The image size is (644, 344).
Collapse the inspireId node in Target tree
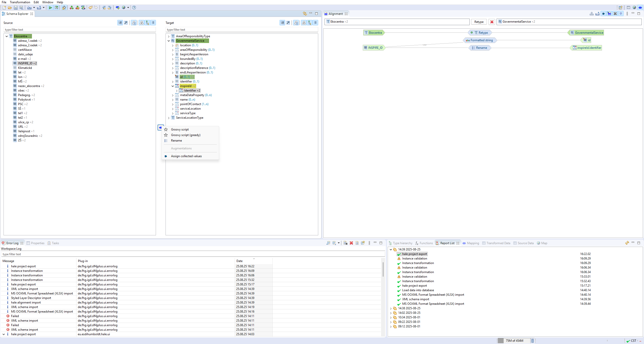point(173,86)
